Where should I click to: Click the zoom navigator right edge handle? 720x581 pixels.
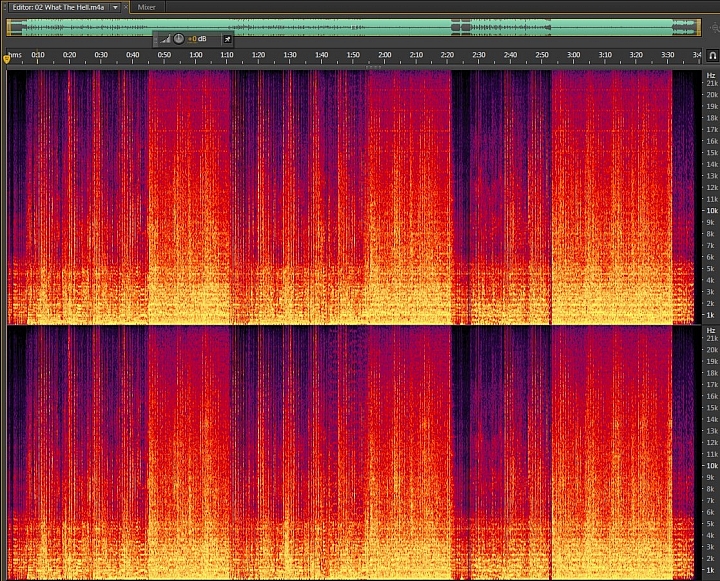coord(699,28)
